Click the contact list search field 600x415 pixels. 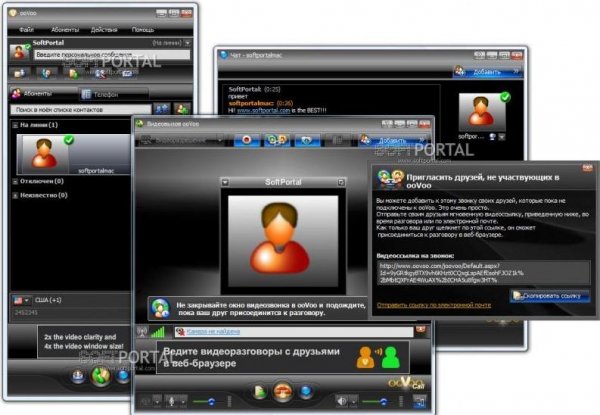[80, 110]
